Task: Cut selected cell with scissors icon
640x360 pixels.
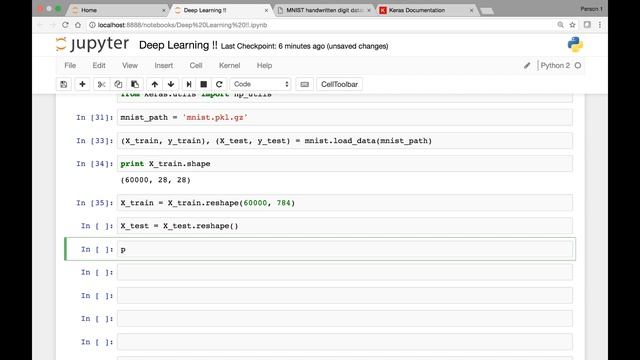Action: click(x=101, y=84)
